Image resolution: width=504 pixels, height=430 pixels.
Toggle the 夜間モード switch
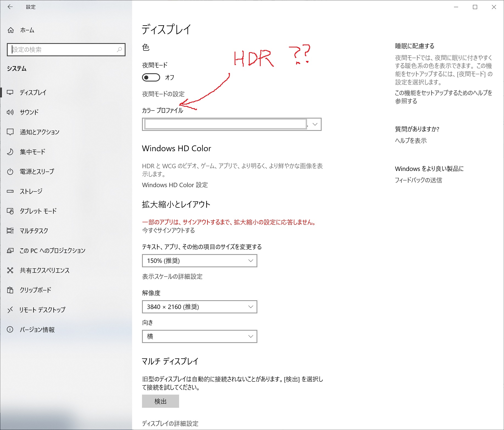(x=151, y=77)
